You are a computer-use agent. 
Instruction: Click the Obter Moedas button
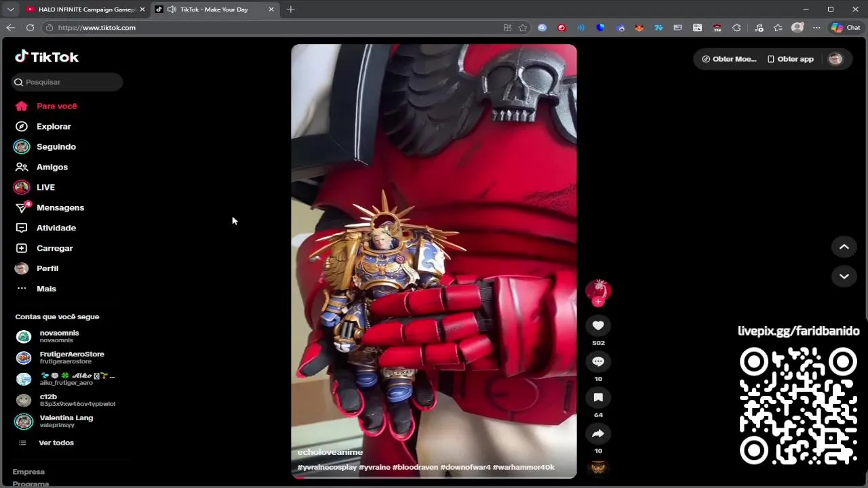click(729, 59)
